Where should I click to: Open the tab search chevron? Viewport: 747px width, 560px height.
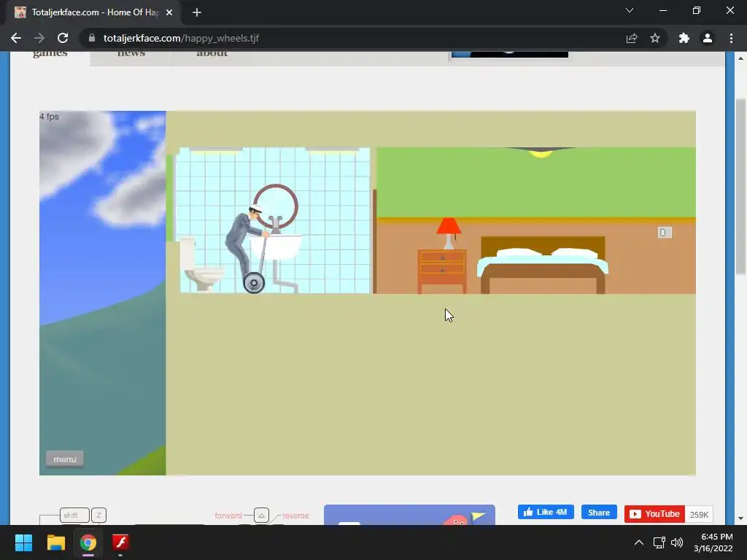630,10
